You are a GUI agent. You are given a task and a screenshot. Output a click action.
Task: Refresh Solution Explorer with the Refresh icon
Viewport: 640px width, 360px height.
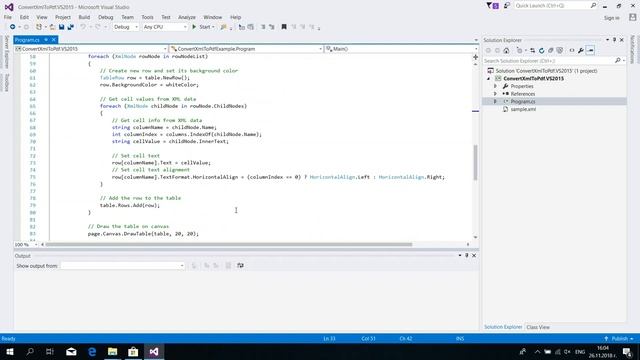tap(542, 50)
